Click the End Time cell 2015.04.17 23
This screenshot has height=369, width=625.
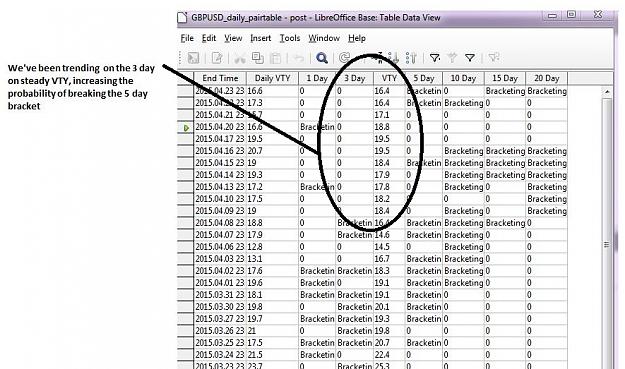(220, 139)
